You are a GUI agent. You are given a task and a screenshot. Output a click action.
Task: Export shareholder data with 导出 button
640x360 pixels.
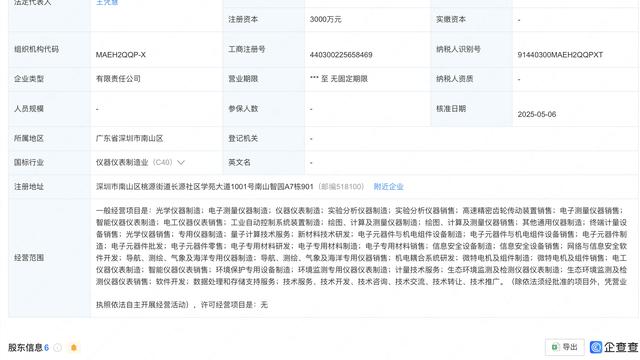564,347
